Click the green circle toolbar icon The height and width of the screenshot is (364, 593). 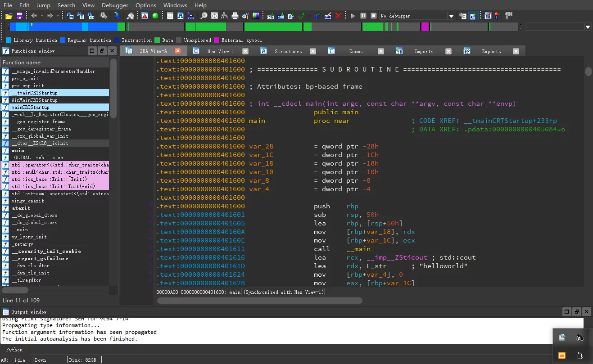[155, 16]
